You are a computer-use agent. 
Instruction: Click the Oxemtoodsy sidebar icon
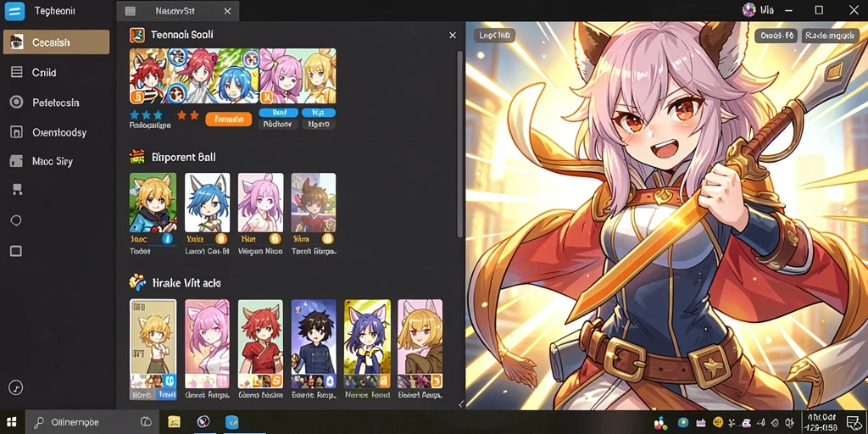(17, 131)
